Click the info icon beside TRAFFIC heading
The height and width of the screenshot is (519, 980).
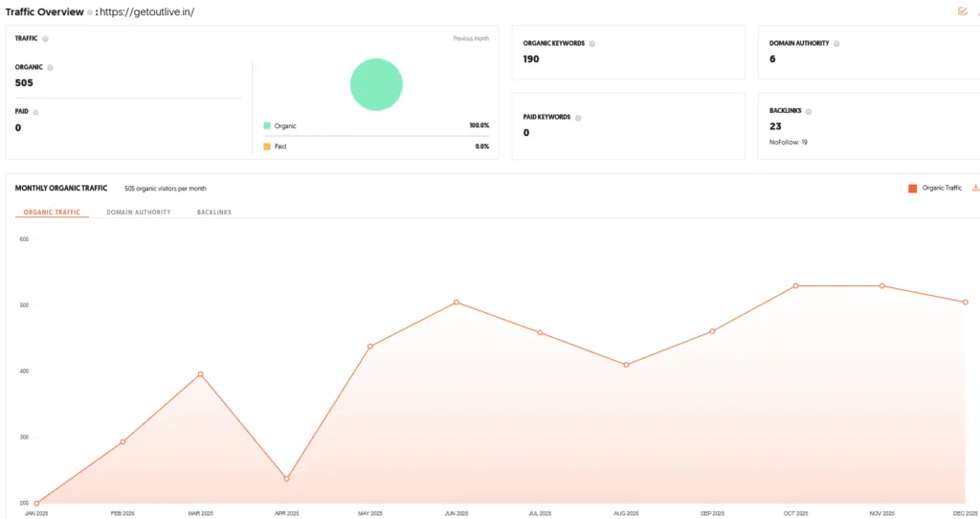tap(45, 38)
